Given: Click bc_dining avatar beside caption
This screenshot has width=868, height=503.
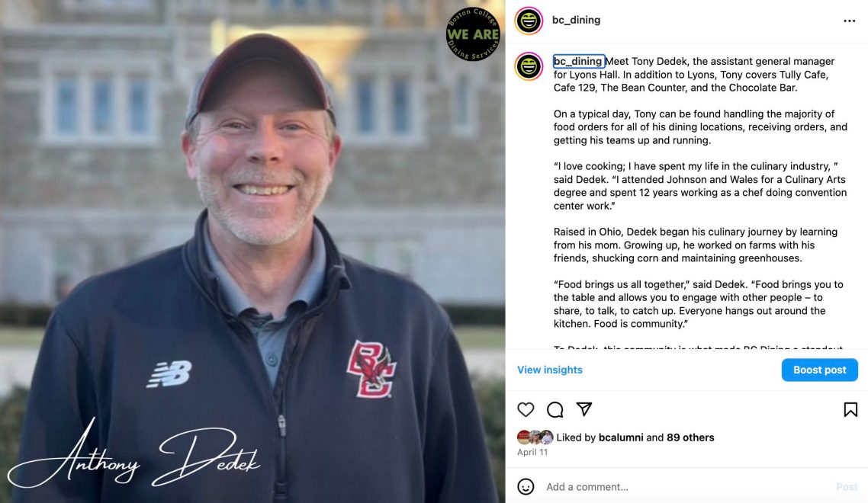Looking at the screenshot, I should coord(529,66).
